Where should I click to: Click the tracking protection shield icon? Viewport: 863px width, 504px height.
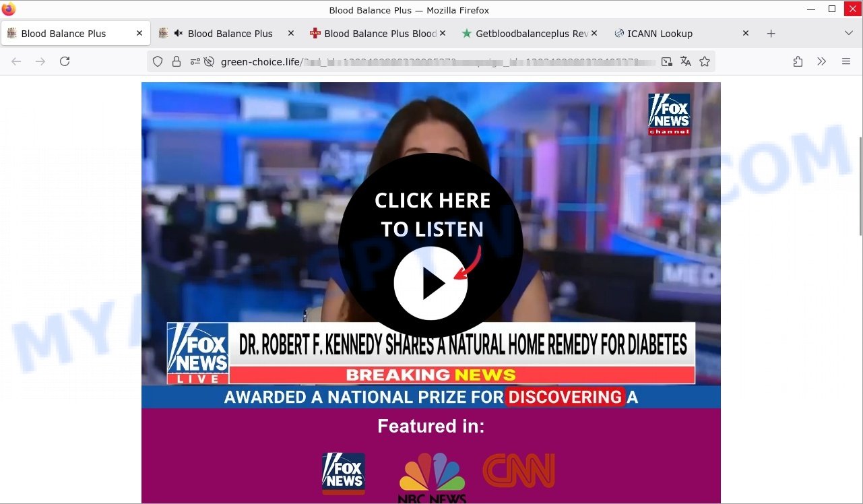(158, 61)
